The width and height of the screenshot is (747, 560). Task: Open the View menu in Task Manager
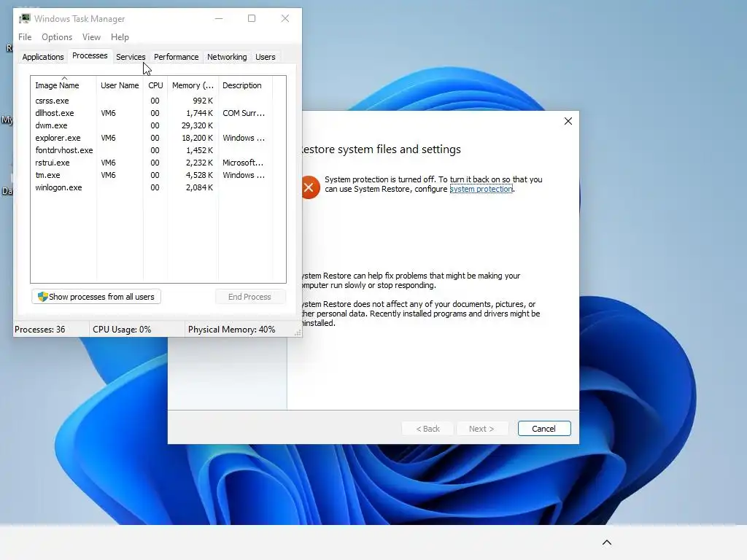[91, 37]
